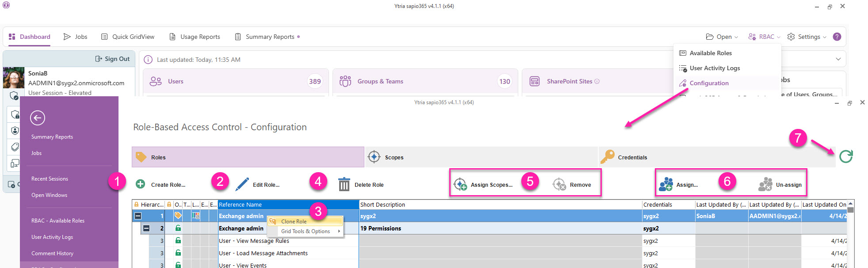Click the Delete Role trash icon
This screenshot has height=268, width=868.
[344, 185]
